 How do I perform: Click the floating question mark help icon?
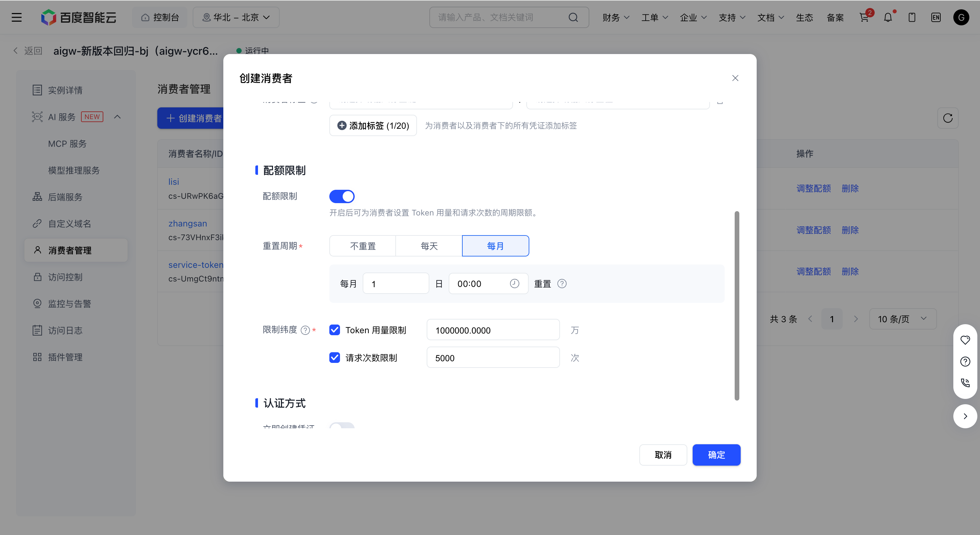point(965,361)
